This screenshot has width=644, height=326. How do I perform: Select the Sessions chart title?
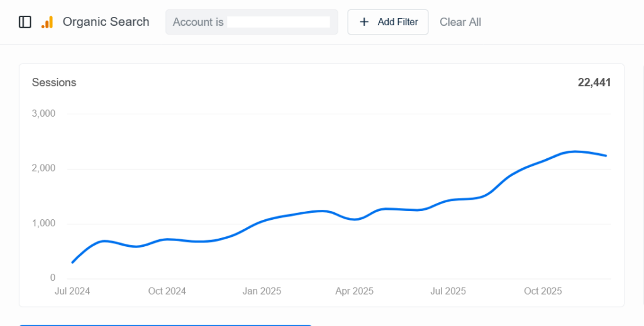click(x=54, y=82)
